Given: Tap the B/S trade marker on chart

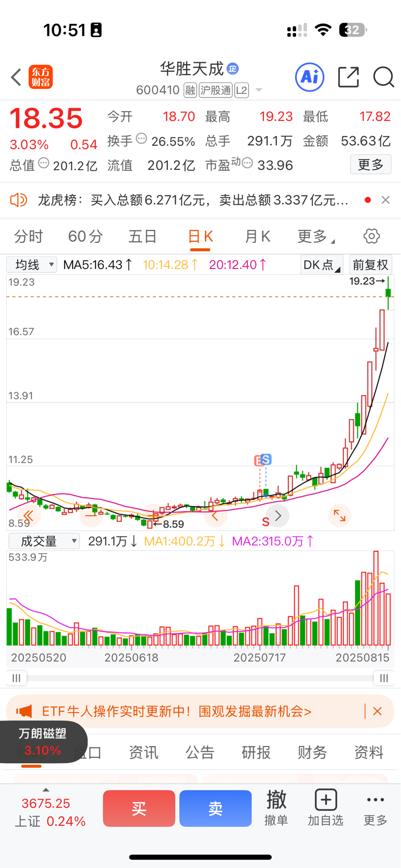Looking at the screenshot, I should pyautogui.click(x=263, y=460).
